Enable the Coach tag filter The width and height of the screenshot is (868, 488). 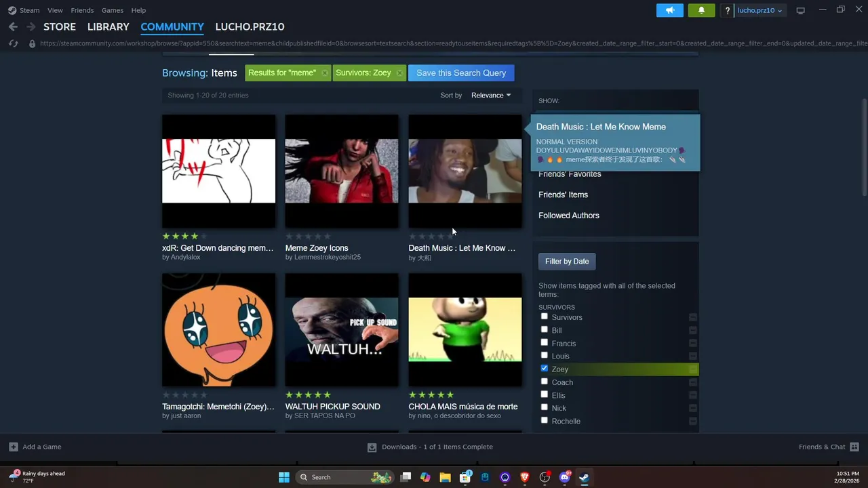pos(544,382)
